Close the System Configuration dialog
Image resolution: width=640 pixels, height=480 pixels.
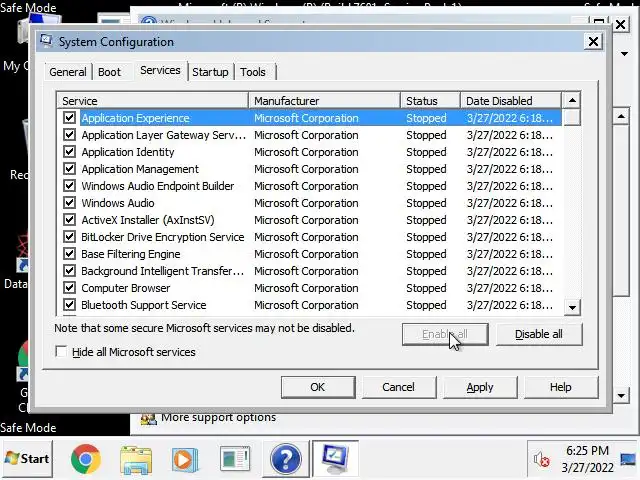coord(593,41)
